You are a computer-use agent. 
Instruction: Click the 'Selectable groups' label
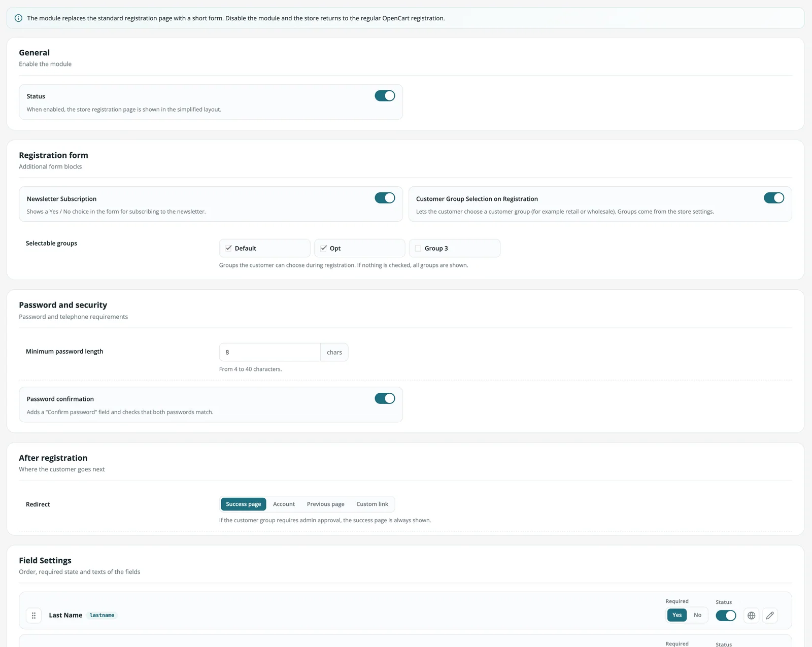tap(51, 244)
